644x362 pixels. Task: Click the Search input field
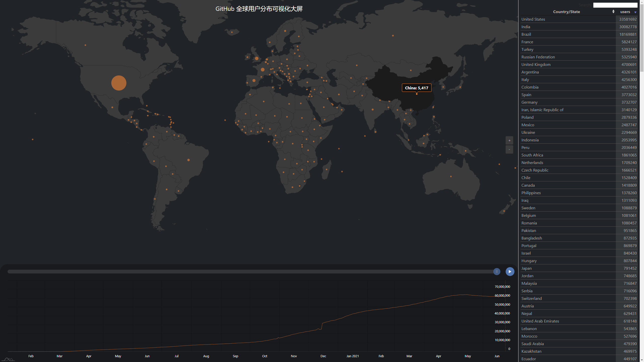[x=615, y=5]
